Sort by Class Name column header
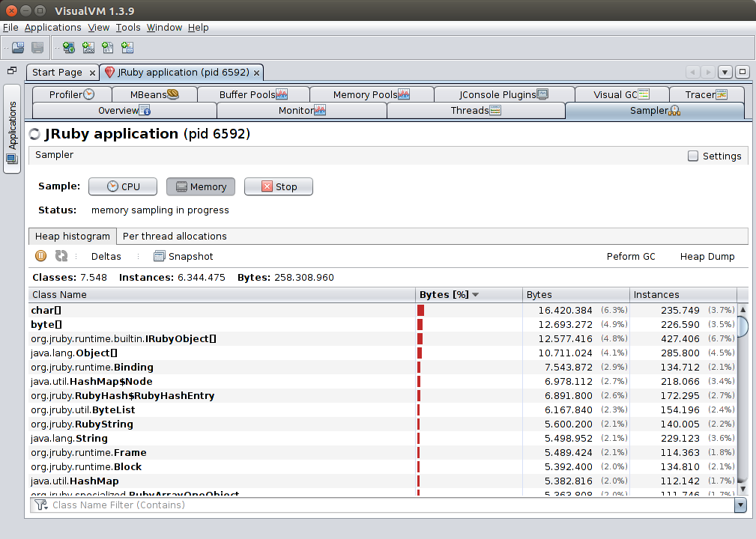Image resolution: width=756 pixels, height=539 pixels. coord(222,295)
